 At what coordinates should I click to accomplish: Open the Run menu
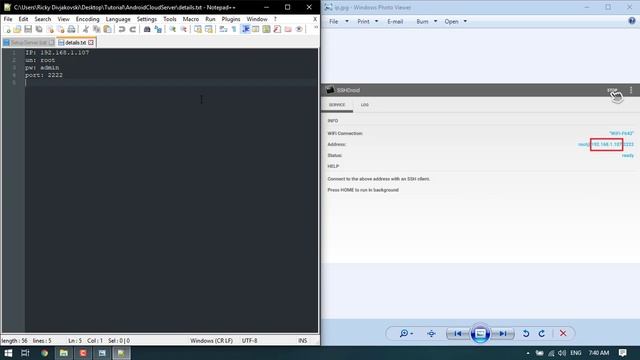coord(210,19)
